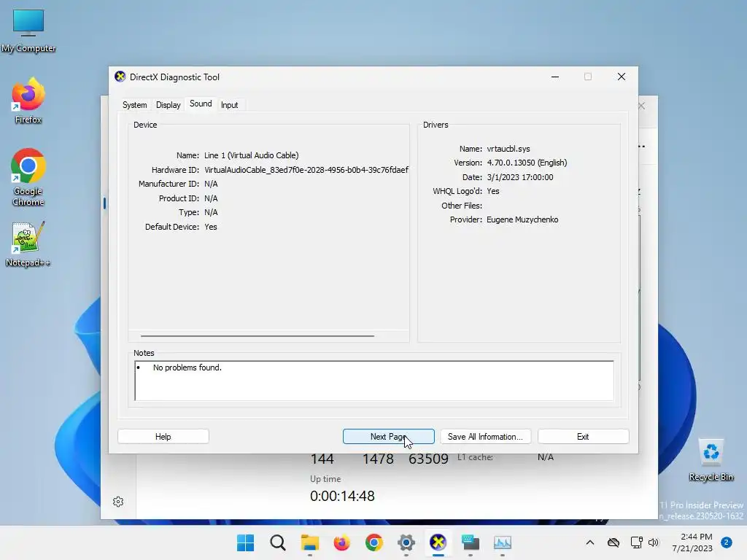Open Settings gear in taskbar

[x=406, y=542]
